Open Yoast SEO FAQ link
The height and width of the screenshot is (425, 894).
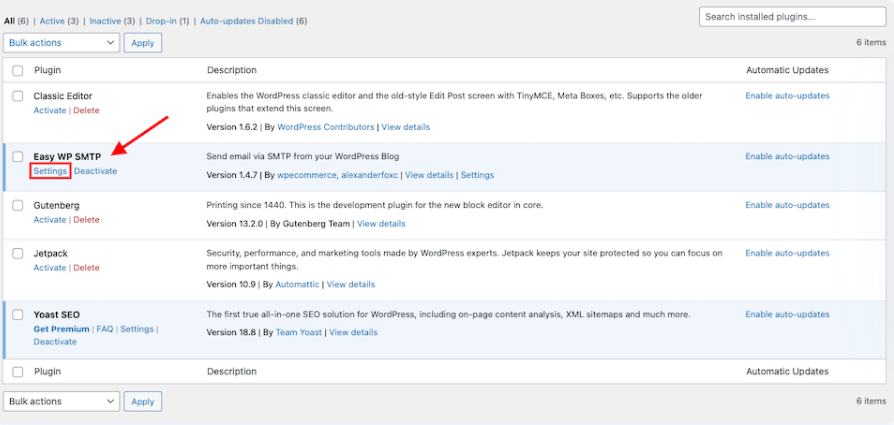point(105,329)
